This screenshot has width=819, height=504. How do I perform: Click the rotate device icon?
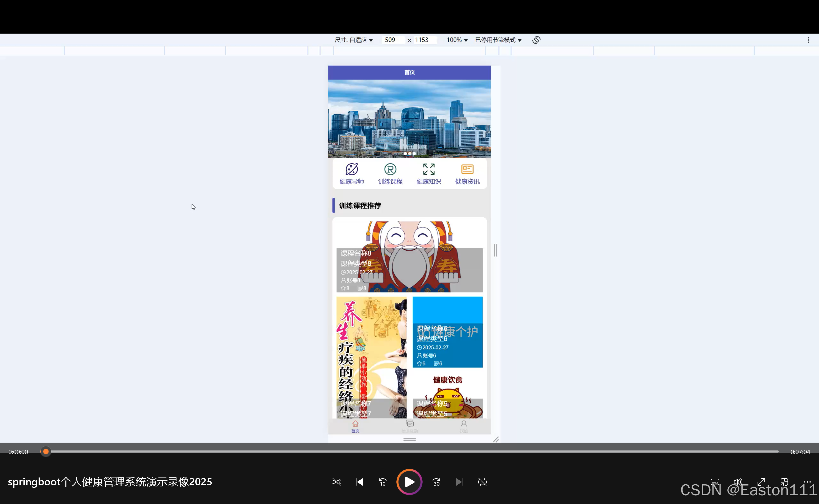(x=536, y=40)
